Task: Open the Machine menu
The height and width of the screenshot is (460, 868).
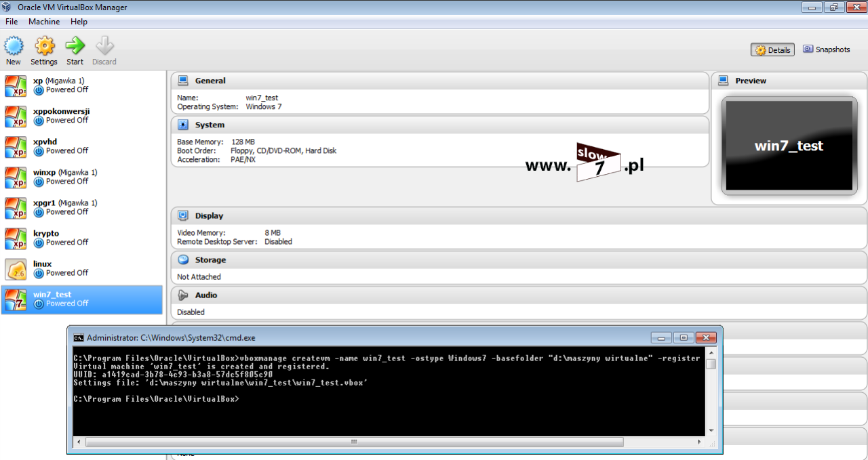Action: [x=44, y=22]
